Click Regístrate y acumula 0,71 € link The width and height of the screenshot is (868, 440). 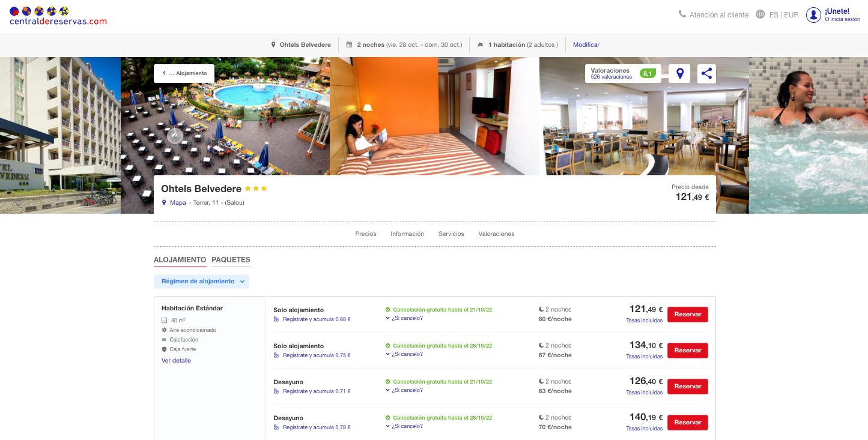pos(317,391)
